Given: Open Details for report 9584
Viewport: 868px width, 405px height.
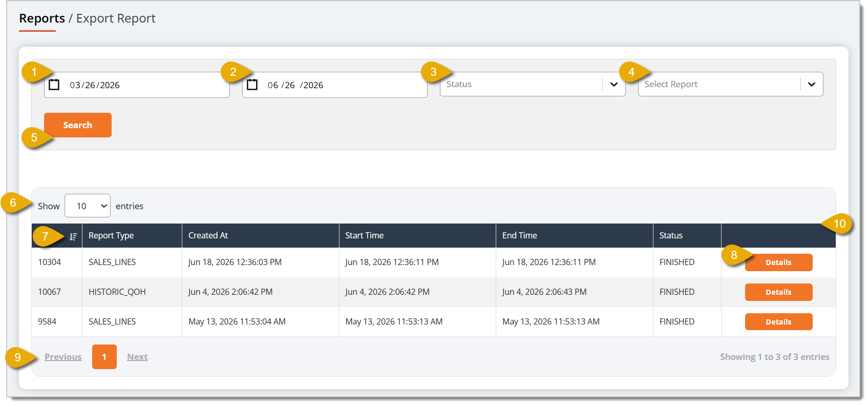Looking at the screenshot, I should coord(778,322).
